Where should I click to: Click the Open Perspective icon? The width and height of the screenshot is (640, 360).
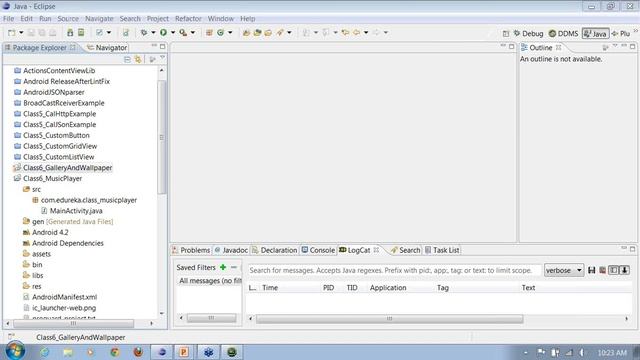click(506, 33)
